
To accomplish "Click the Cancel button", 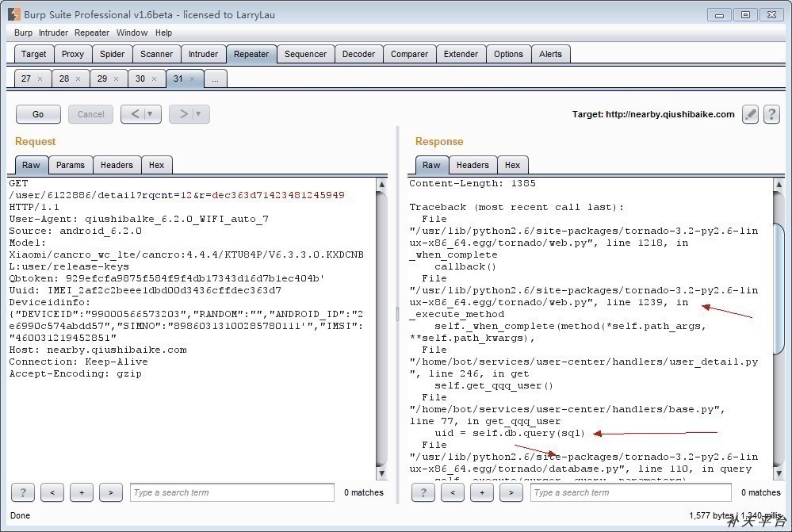I will (91, 114).
